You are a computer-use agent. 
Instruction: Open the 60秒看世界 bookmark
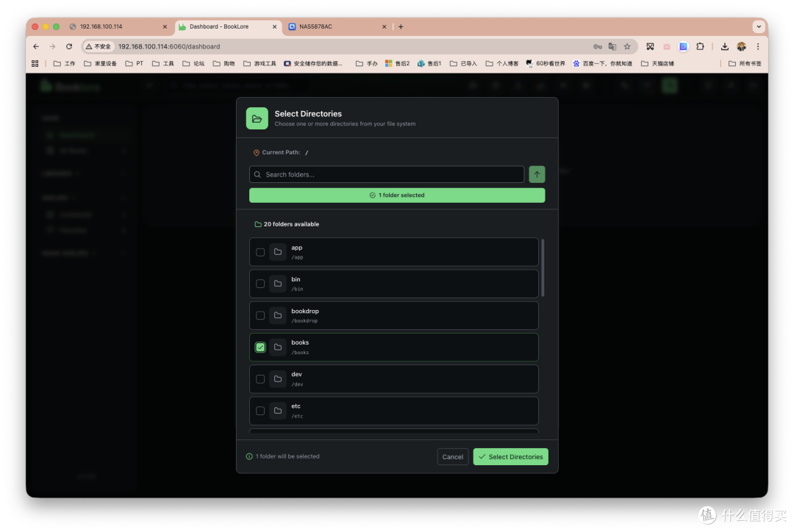(x=546, y=64)
